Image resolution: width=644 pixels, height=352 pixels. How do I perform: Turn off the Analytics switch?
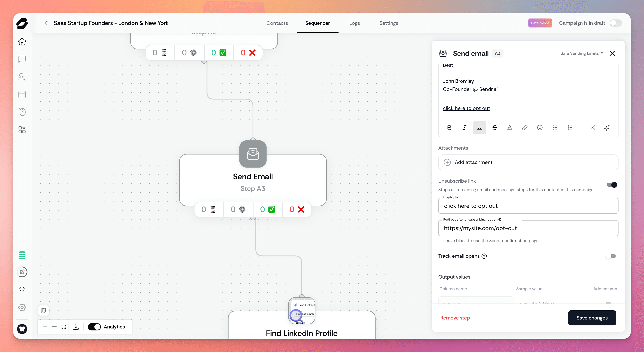click(94, 327)
